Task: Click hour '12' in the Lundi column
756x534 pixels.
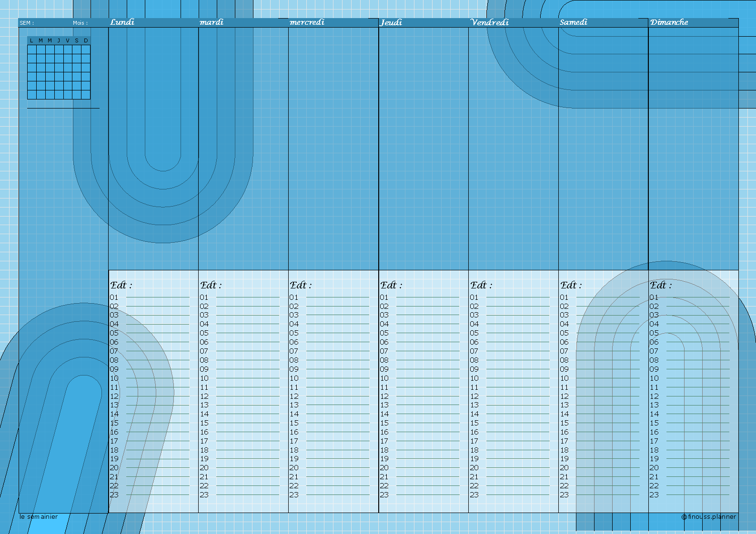Action: coord(114,396)
